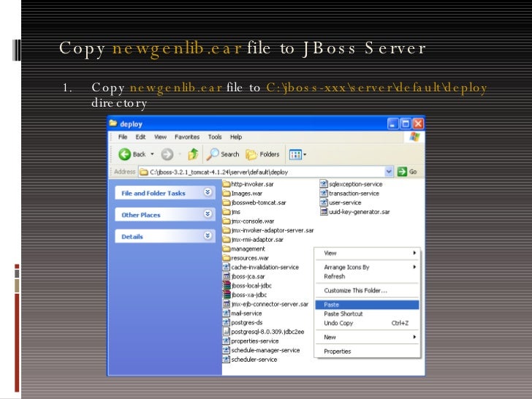Click the transaction-service file icon
The width and height of the screenshot is (532, 399).
(x=324, y=193)
